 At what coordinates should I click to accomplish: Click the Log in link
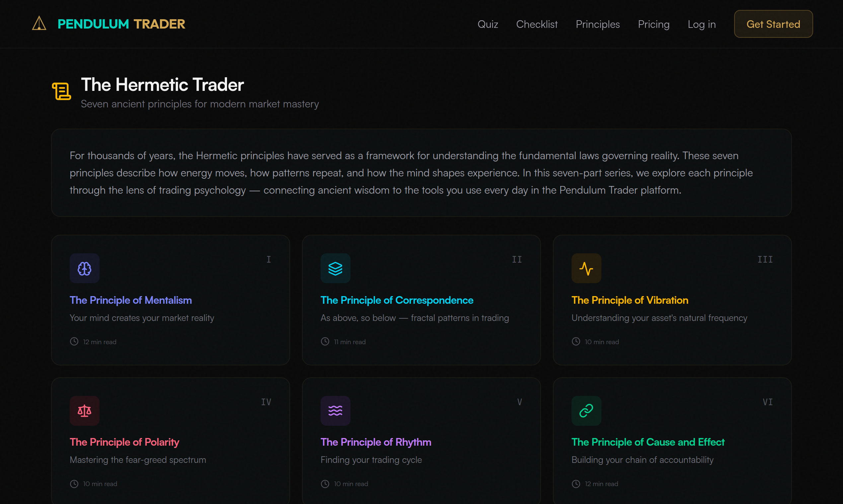pyautogui.click(x=701, y=24)
